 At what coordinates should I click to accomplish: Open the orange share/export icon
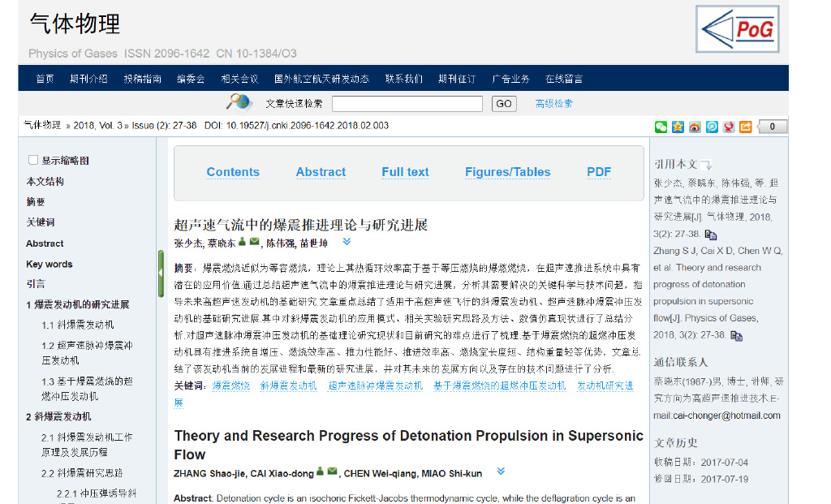(x=745, y=127)
